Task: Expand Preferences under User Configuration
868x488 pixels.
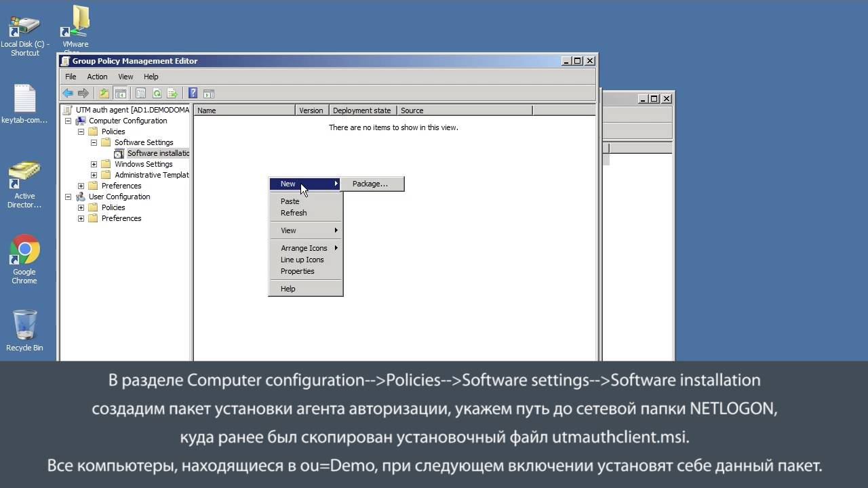Action: (x=81, y=218)
